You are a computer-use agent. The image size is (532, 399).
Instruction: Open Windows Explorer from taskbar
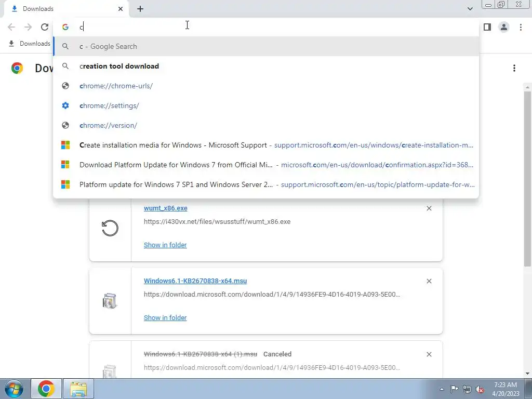click(x=78, y=389)
